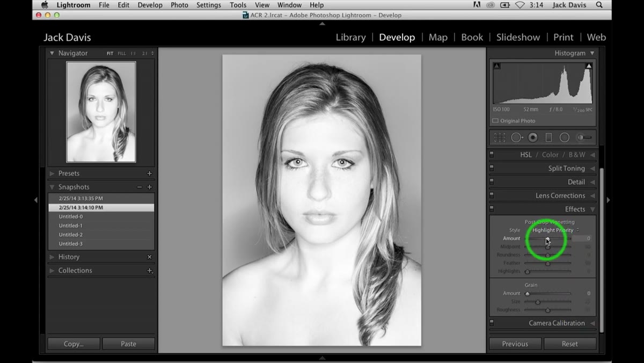Collapse the Navigator panel
The image size is (644, 363).
pos(52,53)
